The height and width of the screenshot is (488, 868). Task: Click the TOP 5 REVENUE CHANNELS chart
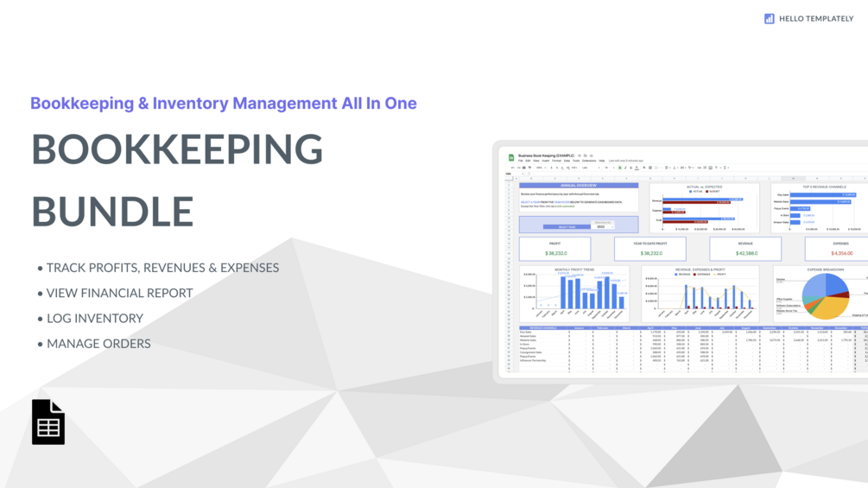(x=820, y=208)
